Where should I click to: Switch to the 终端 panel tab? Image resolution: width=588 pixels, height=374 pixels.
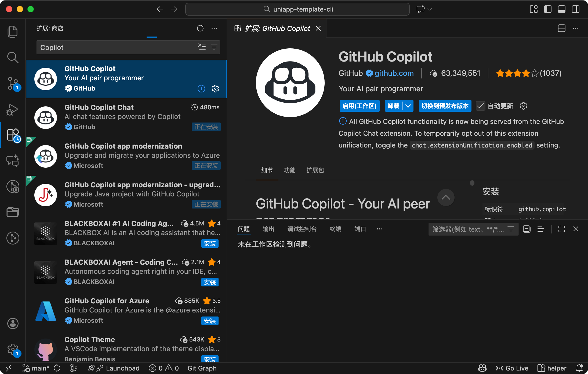point(335,229)
